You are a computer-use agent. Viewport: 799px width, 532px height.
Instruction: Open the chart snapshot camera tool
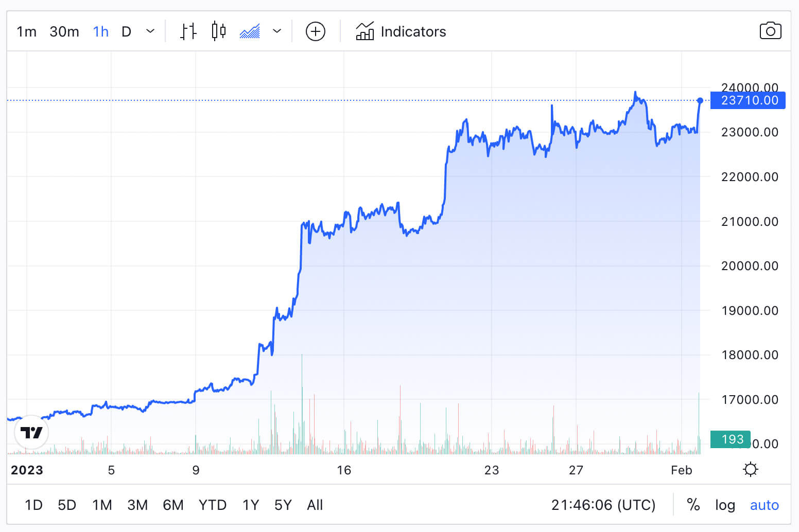coord(771,31)
